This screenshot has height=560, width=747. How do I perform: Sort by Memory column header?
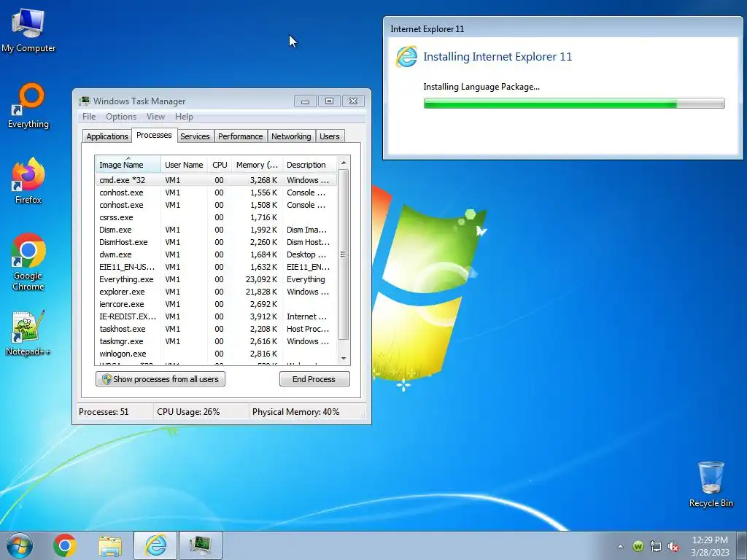258,165
